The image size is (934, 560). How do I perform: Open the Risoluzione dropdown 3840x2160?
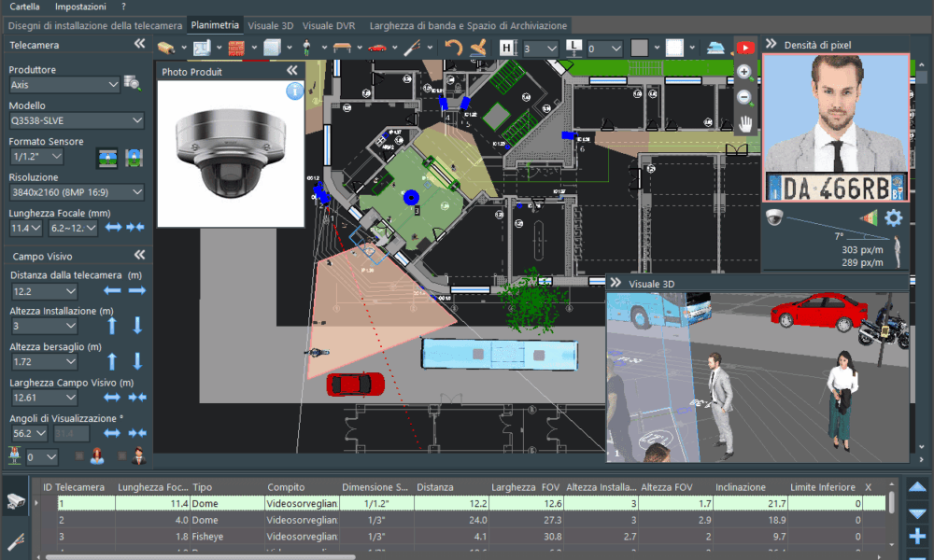[x=77, y=192]
